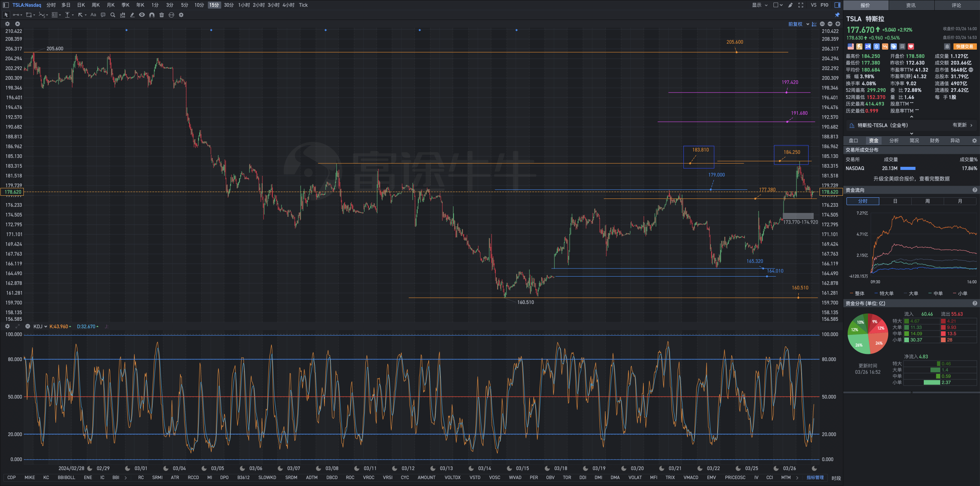The height and width of the screenshot is (486, 980).
Task: Add a comment bubble annotation
Action: [103, 15]
